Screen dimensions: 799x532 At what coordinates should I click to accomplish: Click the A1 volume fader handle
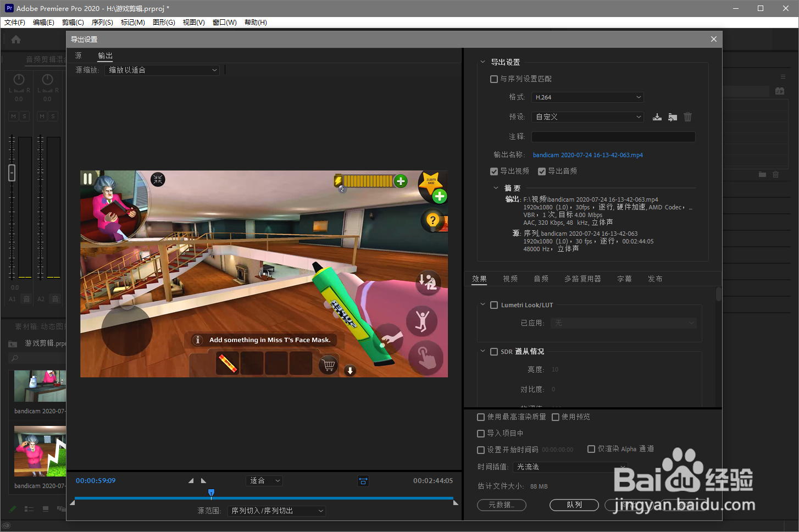[12, 173]
